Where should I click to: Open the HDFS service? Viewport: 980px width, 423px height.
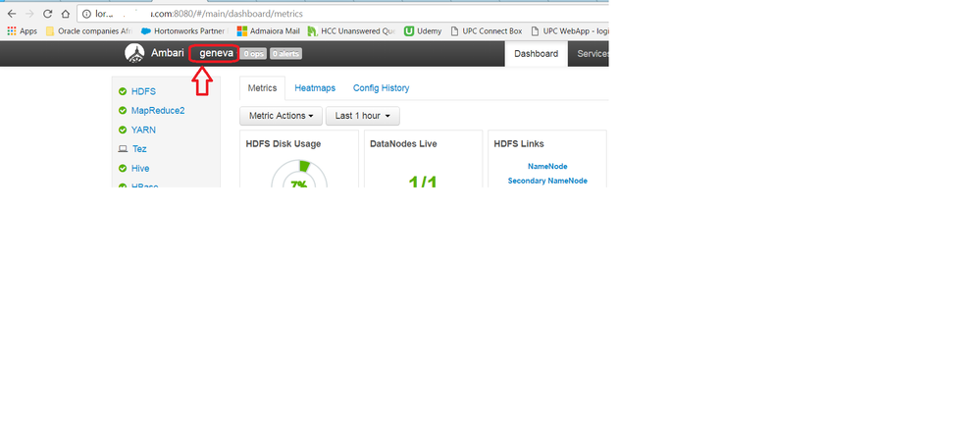coord(143,91)
